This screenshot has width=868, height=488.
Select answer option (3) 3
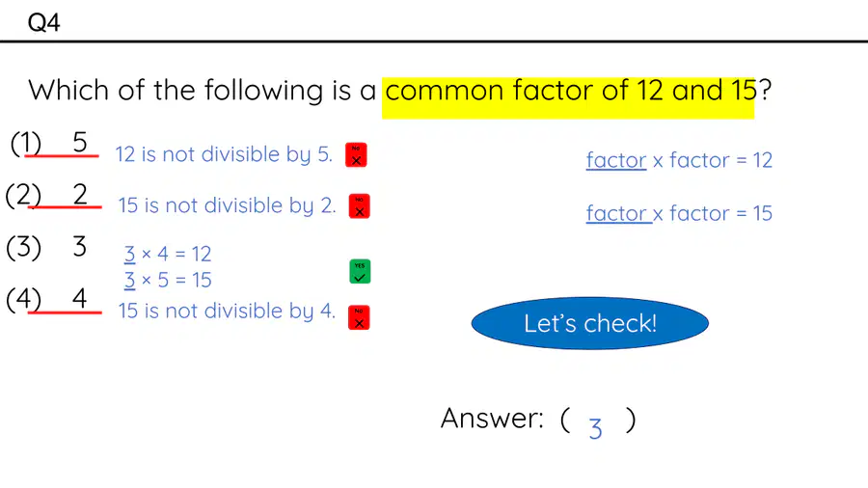pos(46,247)
